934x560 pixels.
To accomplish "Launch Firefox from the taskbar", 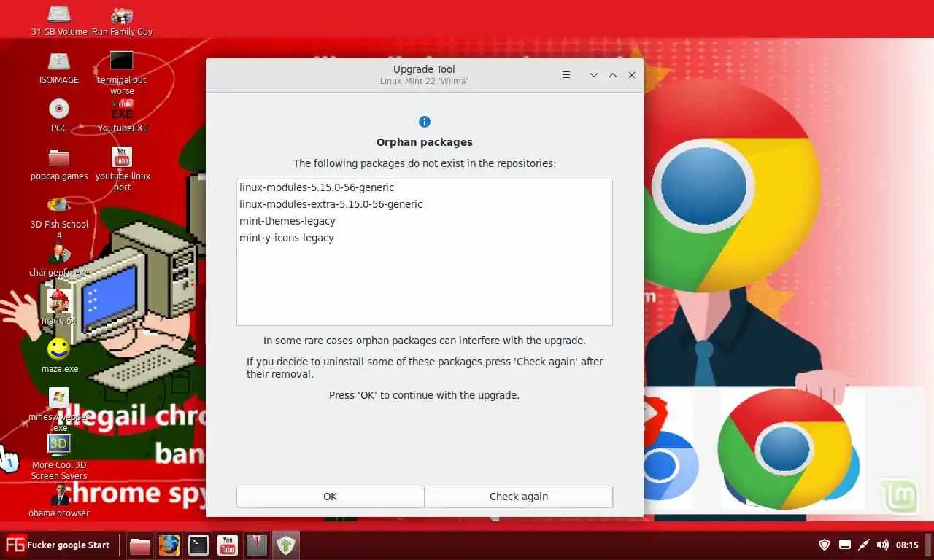I will tap(169, 545).
